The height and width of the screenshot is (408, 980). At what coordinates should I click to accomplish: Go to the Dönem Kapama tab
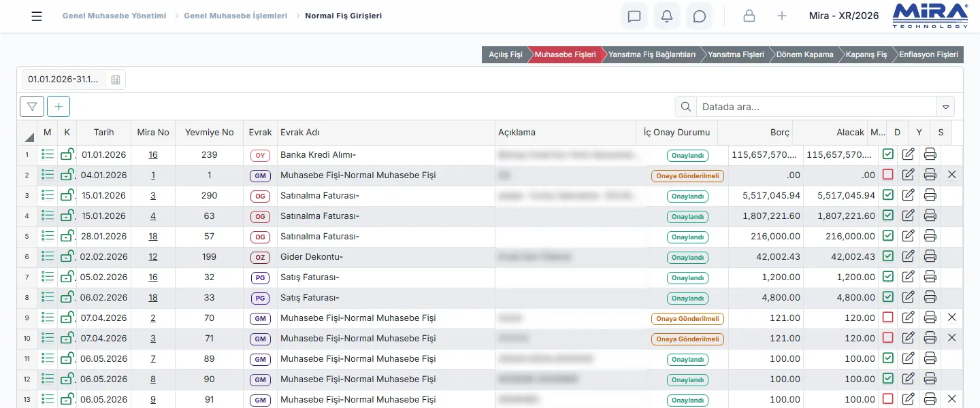coord(804,55)
